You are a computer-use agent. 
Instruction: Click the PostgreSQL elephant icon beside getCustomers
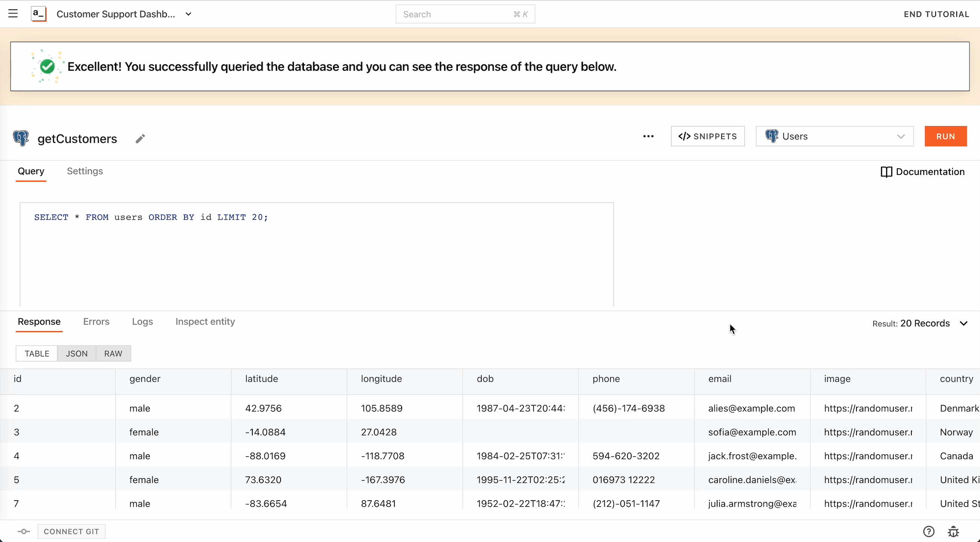pos(21,139)
